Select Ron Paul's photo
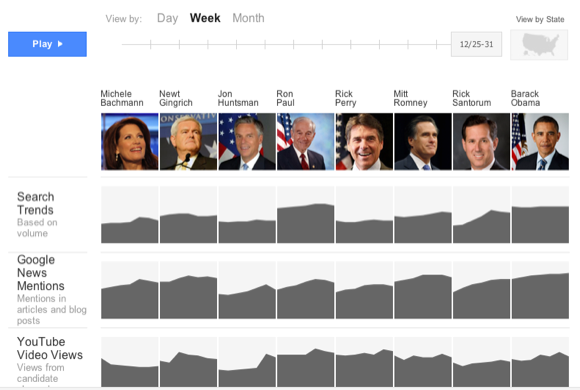Viewport: 580px width, 390px height. [x=306, y=142]
